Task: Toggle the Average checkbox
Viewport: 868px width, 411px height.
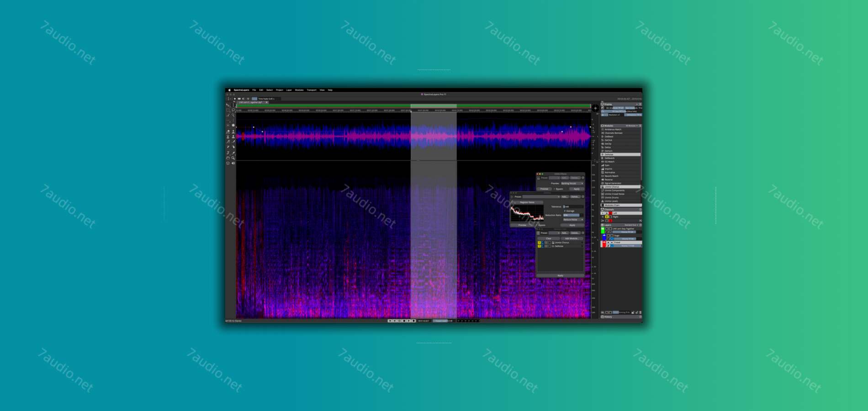Action: pos(569,211)
